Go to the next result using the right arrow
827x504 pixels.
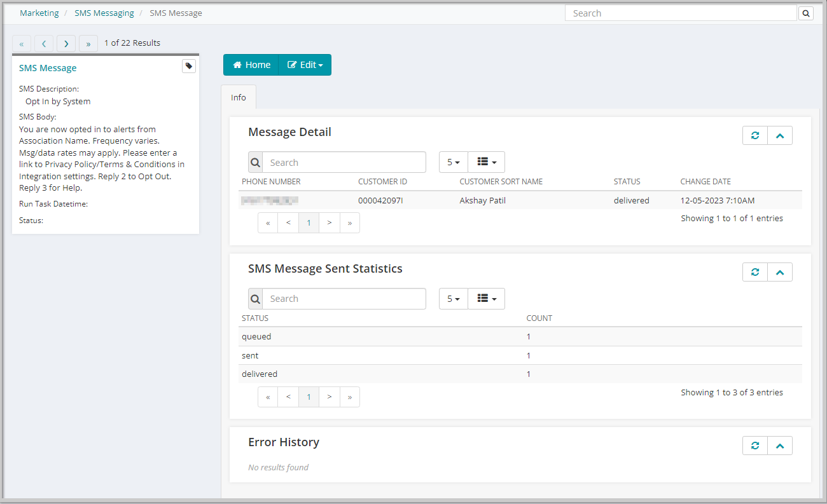point(66,43)
